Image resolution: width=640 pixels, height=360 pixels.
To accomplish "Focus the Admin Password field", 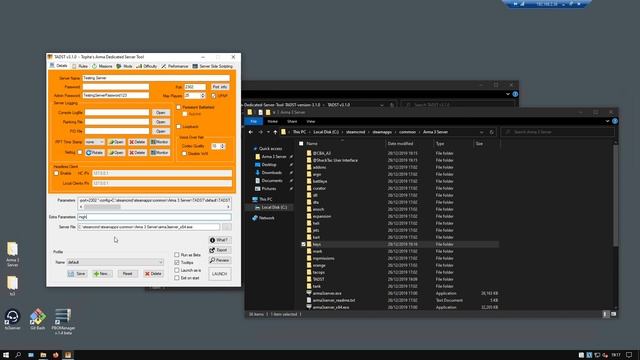I will [116, 95].
